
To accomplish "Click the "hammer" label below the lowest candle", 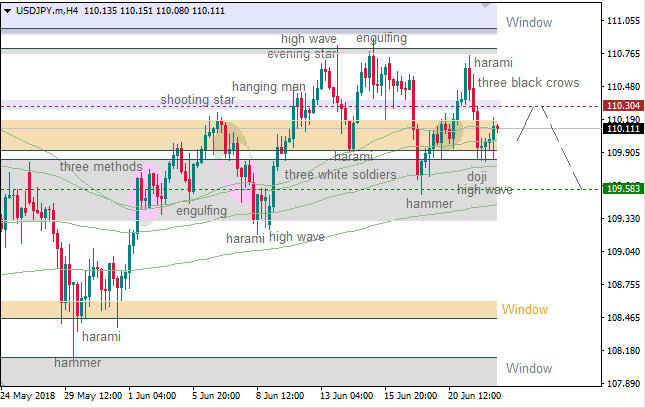I will tap(78, 363).
